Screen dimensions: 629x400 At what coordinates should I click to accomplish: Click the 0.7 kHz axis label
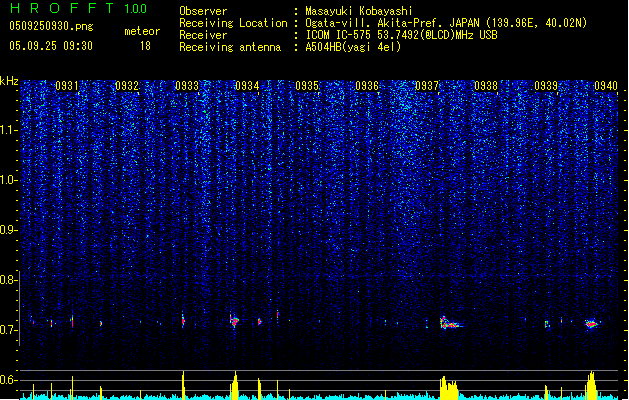pyautogui.click(x=8, y=330)
